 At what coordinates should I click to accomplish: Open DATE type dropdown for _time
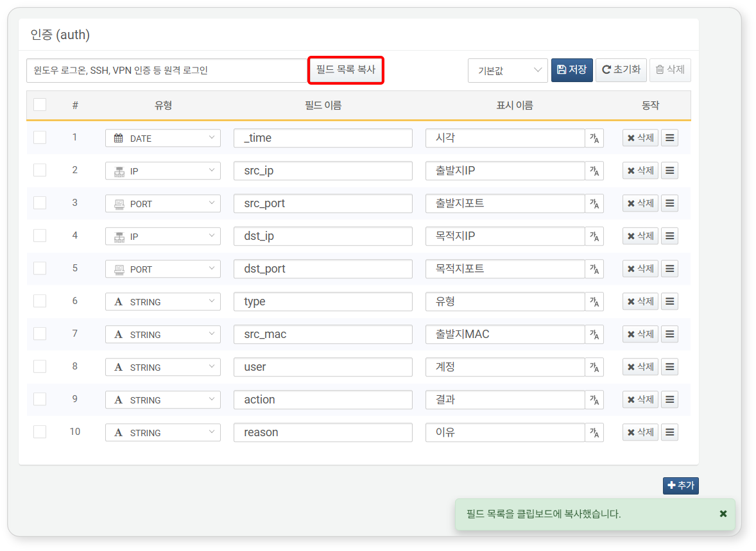(x=163, y=139)
